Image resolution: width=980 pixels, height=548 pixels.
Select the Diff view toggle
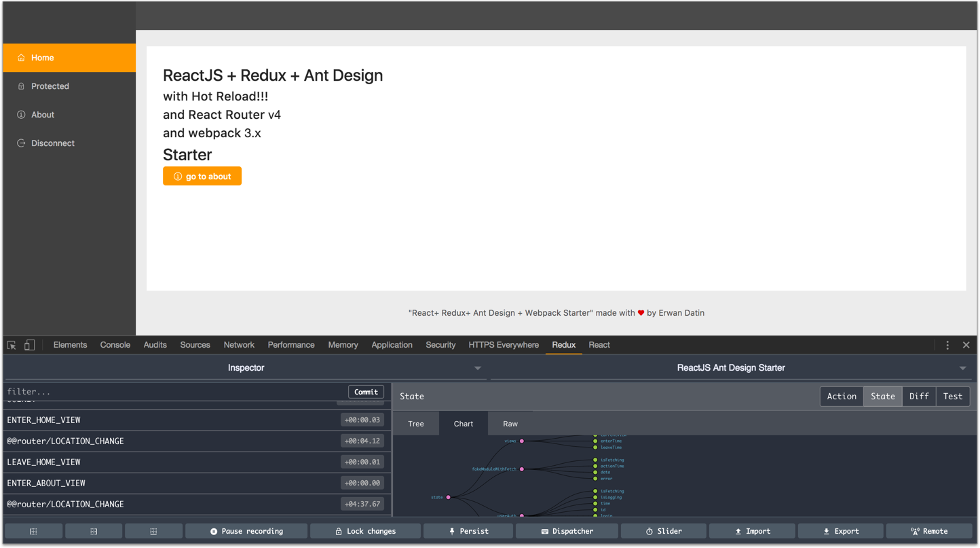pyautogui.click(x=919, y=397)
